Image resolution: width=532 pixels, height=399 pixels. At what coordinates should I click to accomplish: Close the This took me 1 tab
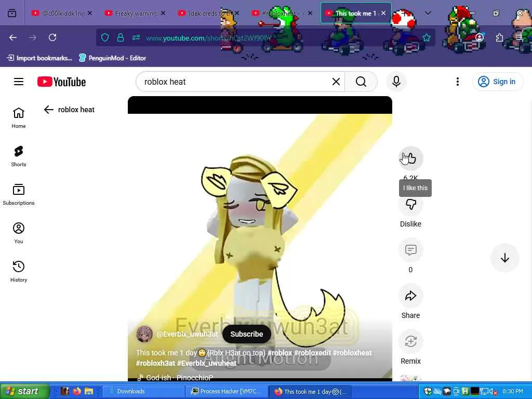tap(383, 13)
